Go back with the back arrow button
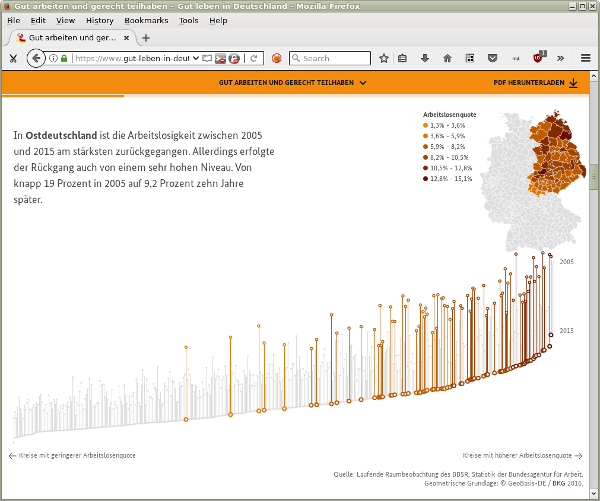Image resolution: width=600 pixels, height=501 pixels. pyautogui.click(x=36, y=58)
